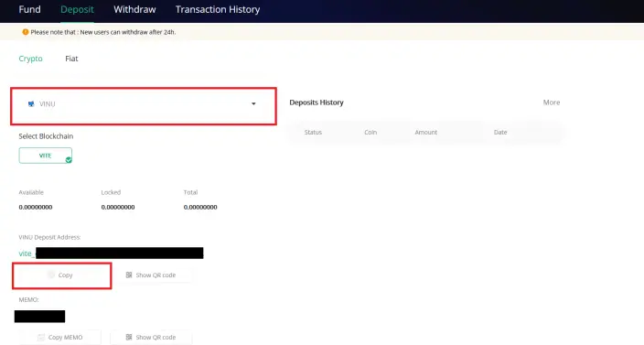
Task: Click the copy icon in the Copy MEMO button
Action: point(41,337)
